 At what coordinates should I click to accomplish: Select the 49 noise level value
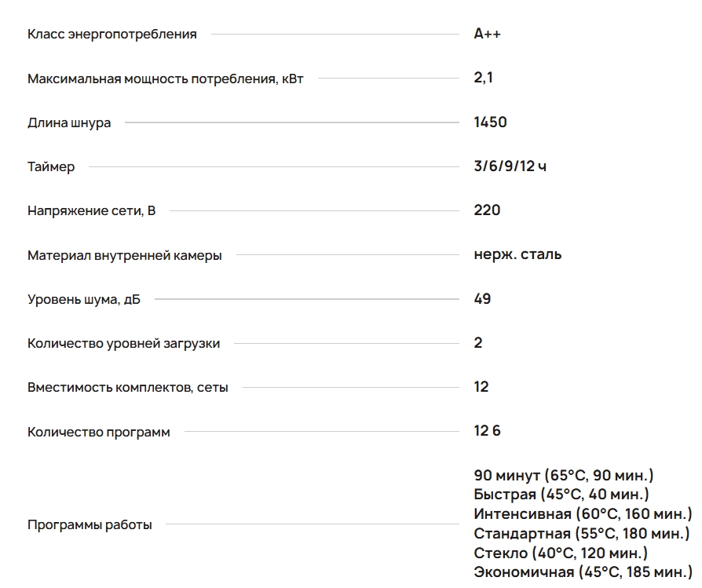(x=482, y=298)
